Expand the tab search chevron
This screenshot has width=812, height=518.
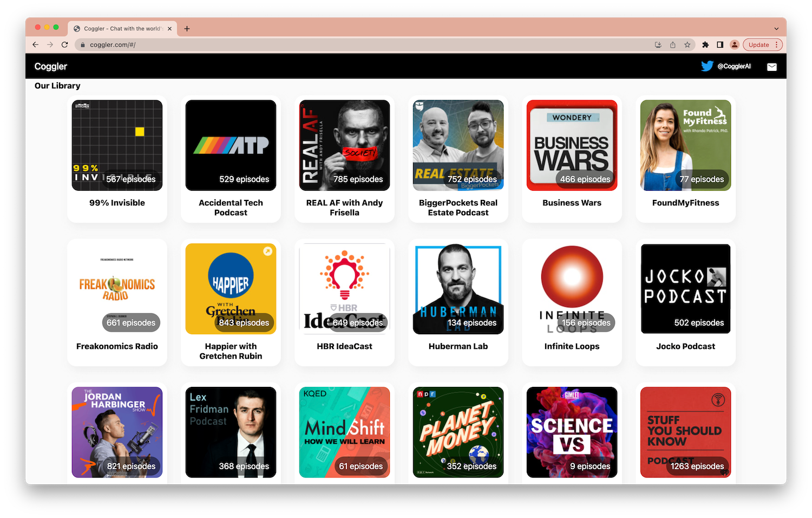[776, 29]
